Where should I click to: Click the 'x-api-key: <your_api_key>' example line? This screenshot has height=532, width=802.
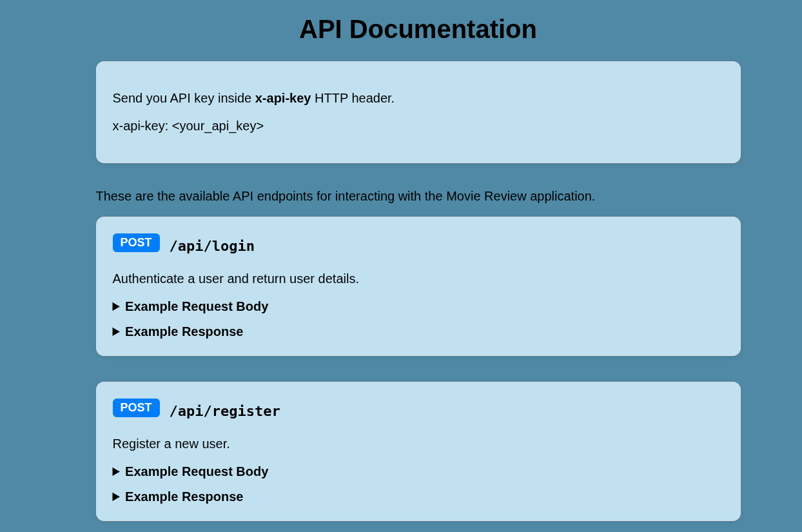[188, 126]
